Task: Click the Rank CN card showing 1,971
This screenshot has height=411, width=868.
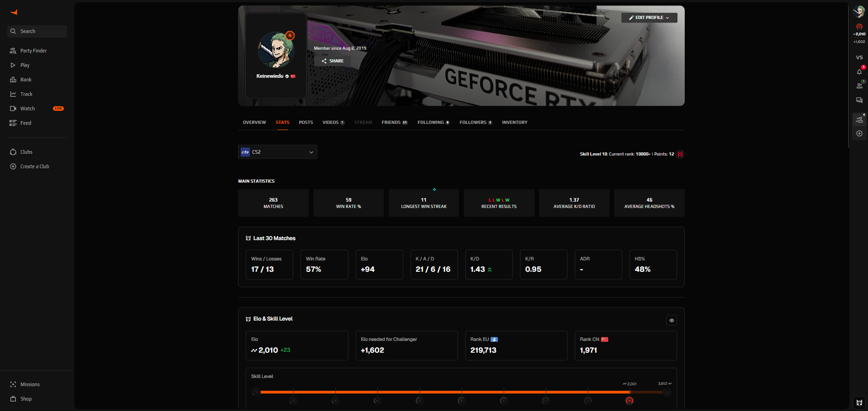Action: click(625, 345)
